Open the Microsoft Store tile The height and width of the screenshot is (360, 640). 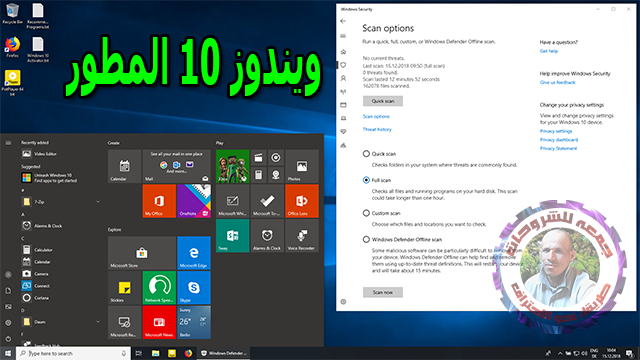[x=142, y=253]
